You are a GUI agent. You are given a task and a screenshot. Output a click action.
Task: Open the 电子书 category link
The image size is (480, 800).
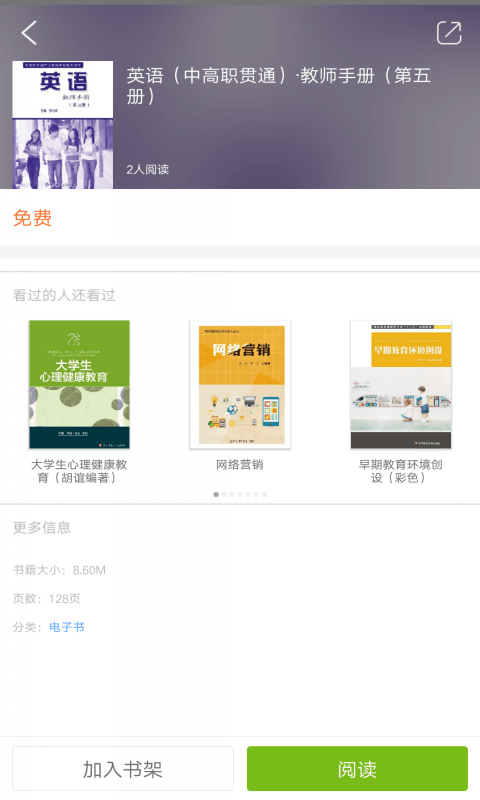coord(67,627)
